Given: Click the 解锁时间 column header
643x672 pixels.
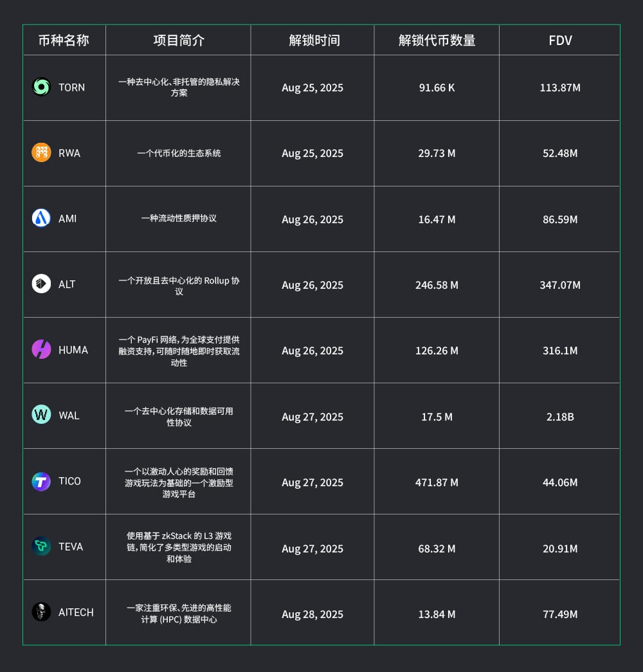Looking at the screenshot, I should [314, 41].
